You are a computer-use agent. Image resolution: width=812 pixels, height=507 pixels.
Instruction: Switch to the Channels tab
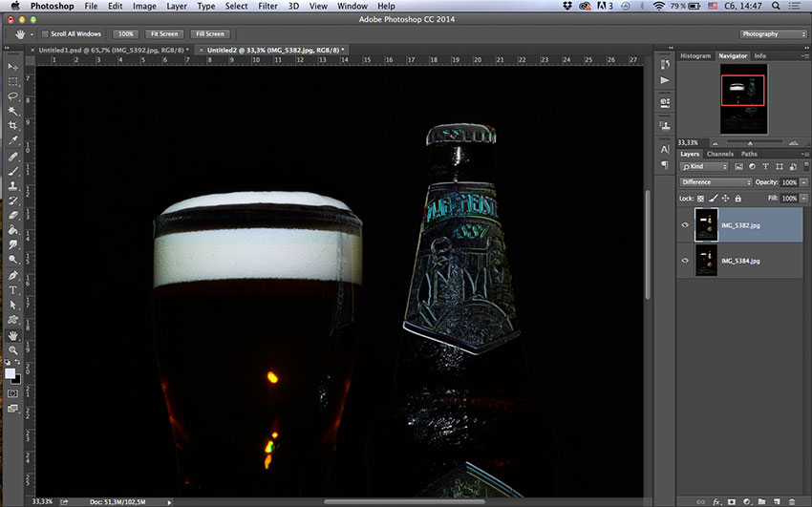(720, 154)
